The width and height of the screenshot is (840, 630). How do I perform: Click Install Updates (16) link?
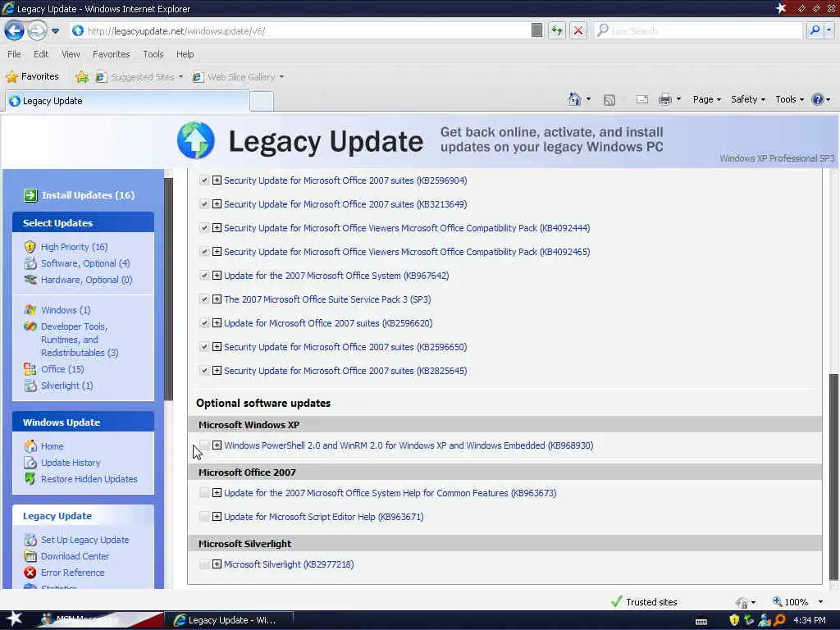(x=89, y=195)
